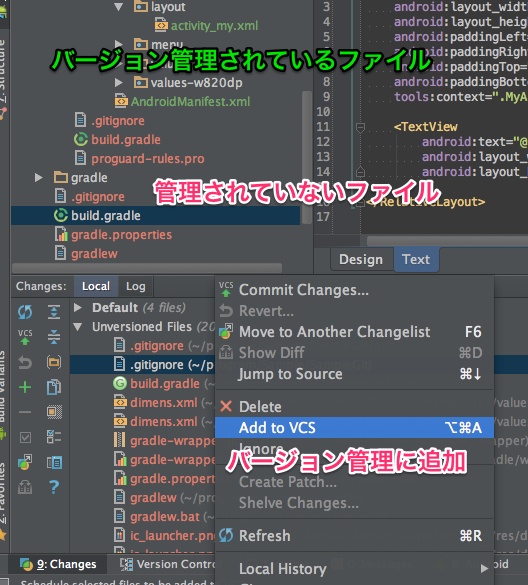
Task: Click the icon of selected build.gradle in the project tree
Action: (x=60, y=215)
